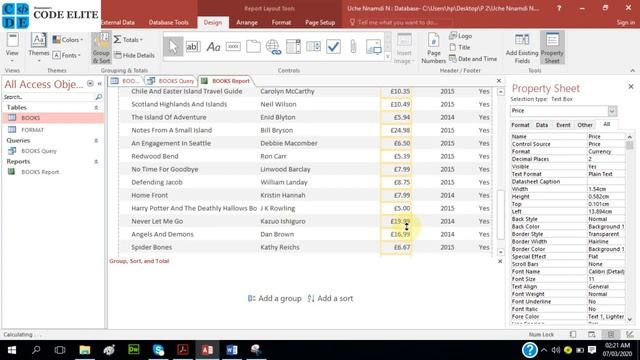640x360 pixels.
Task: Pick the Button control
Action: (x=233, y=47)
